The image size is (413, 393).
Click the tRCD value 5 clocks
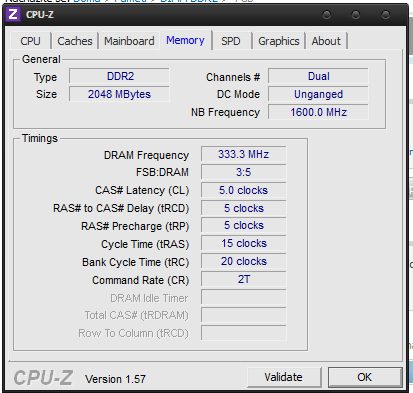point(244,208)
